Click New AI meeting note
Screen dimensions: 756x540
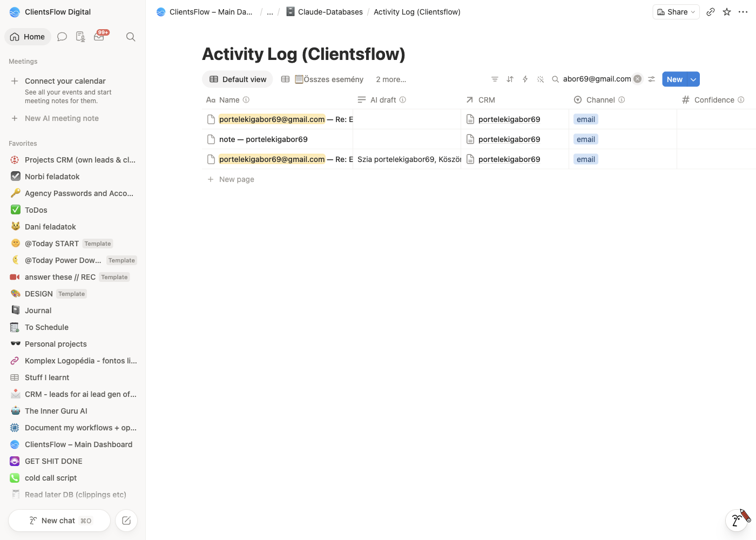coord(62,118)
